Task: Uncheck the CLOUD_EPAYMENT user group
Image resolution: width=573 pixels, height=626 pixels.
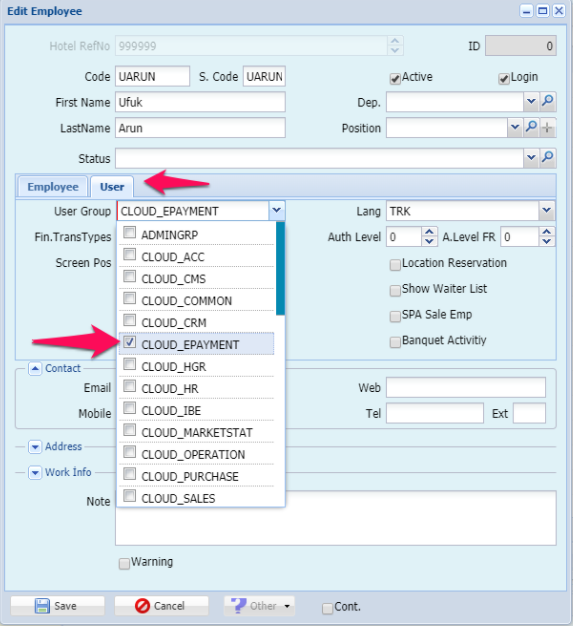Action: click(x=129, y=342)
